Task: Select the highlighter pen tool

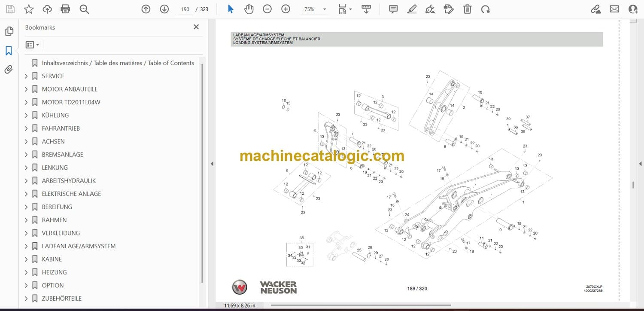Action: click(x=412, y=9)
